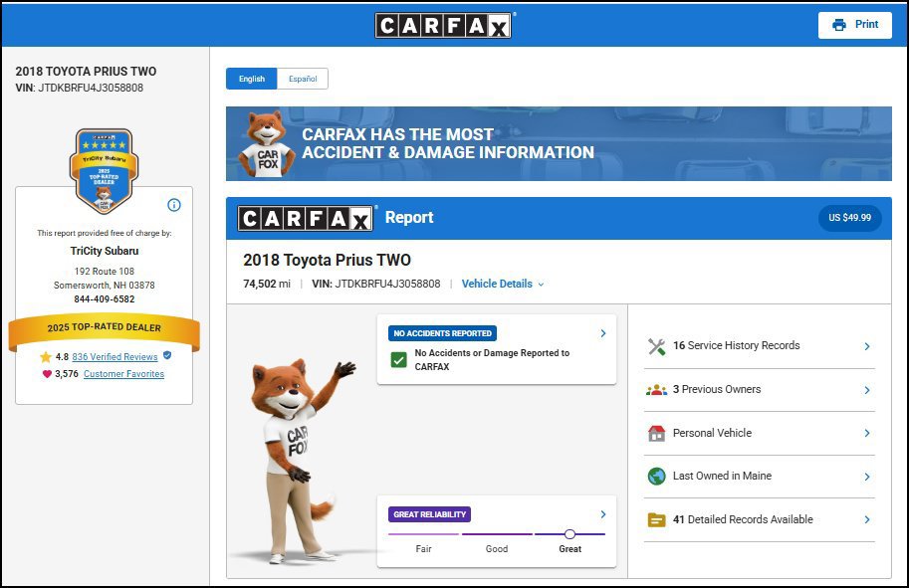Switch report language to Español

point(303,79)
